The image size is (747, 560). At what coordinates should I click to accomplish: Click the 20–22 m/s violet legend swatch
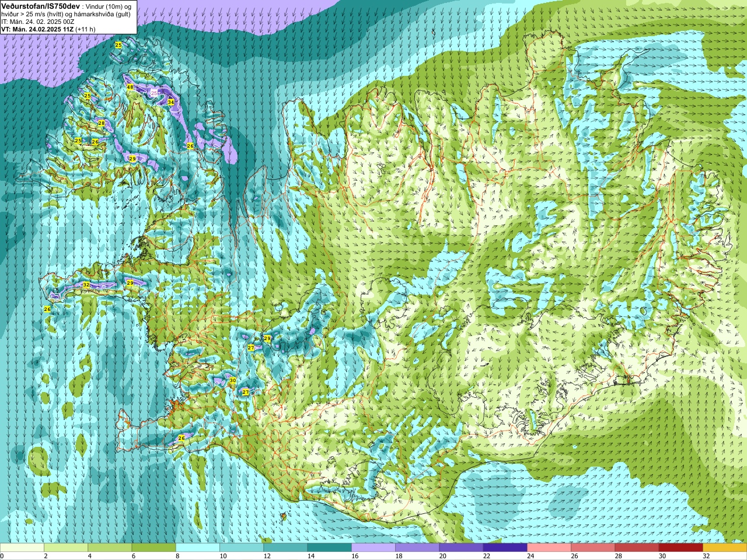coord(461,548)
